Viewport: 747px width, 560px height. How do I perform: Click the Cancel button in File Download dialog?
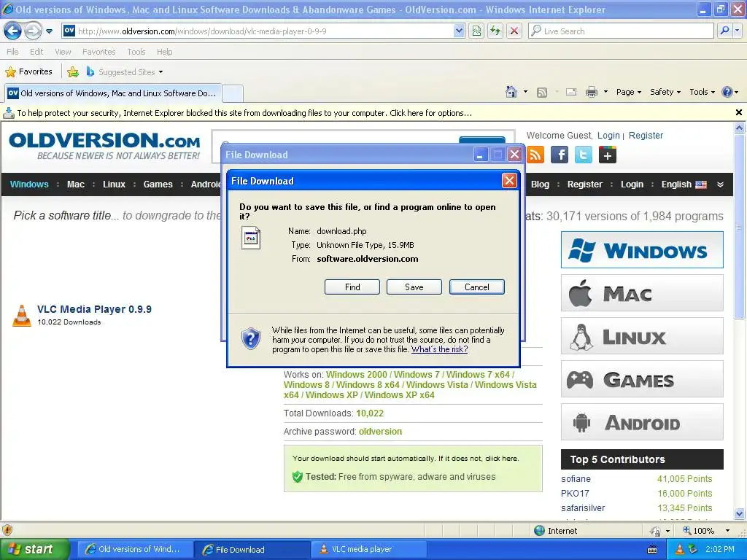click(477, 287)
